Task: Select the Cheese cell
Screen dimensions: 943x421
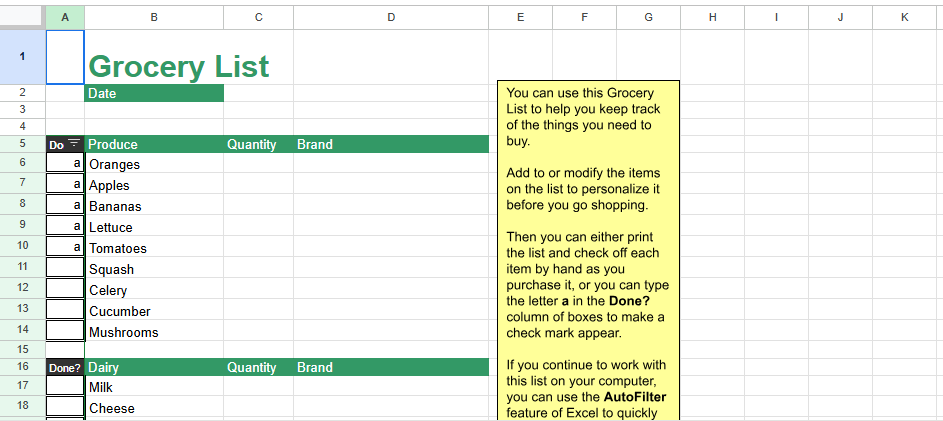Action: tap(154, 408)
